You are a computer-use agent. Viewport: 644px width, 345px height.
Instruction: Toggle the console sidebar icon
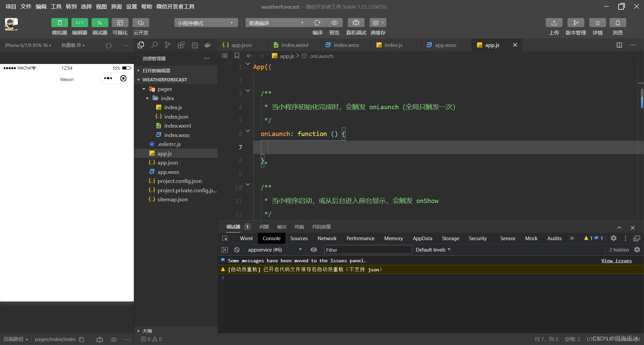225,250
